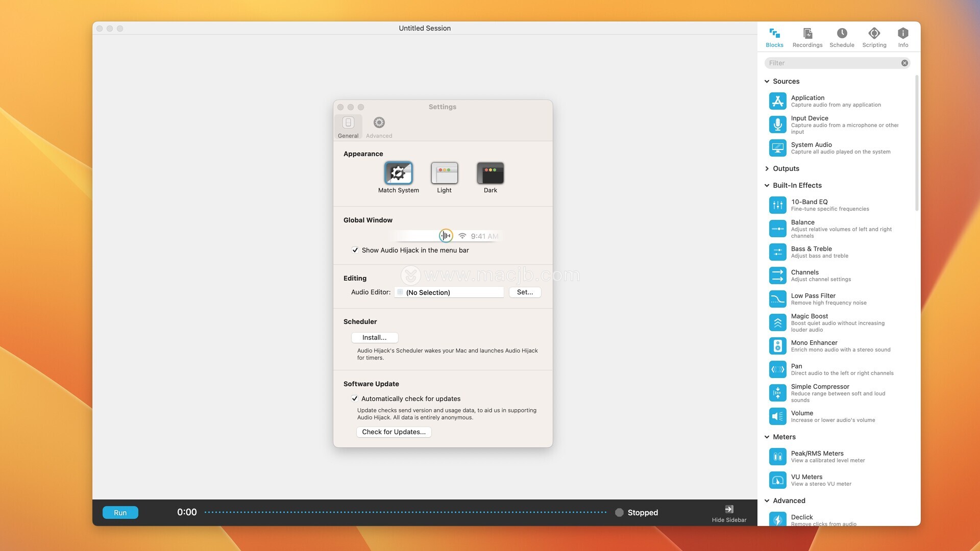Image resolution: width=980 pixels, height=551 pixels.
Task: Open the Info tab
Action: [x=903, y=38]
